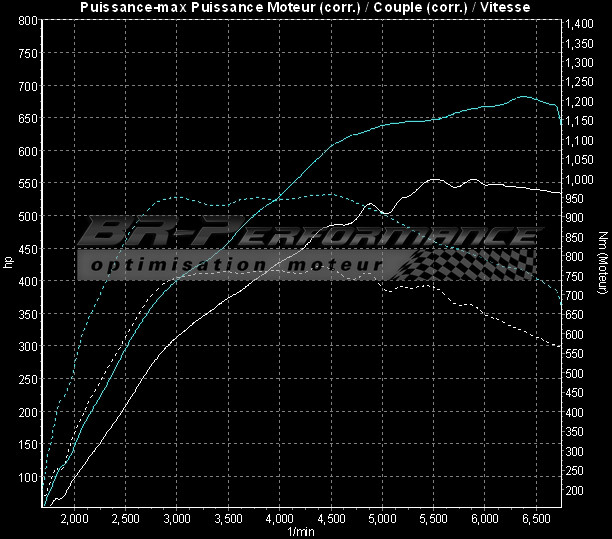Screen dimensions: 612x539
Task: Click the "1/min" x-axis label
Action: pos(302,532)
